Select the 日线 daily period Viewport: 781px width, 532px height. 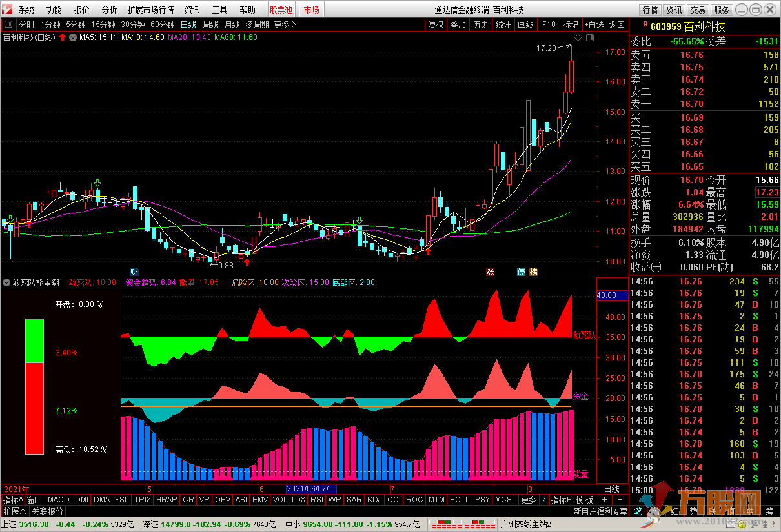[x=188, y=25]
